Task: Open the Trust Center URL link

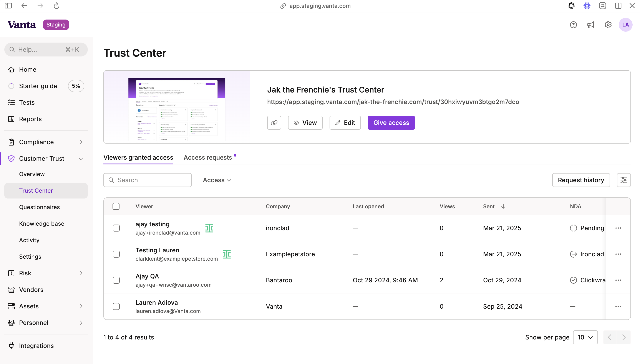Action: pos(393,102)
